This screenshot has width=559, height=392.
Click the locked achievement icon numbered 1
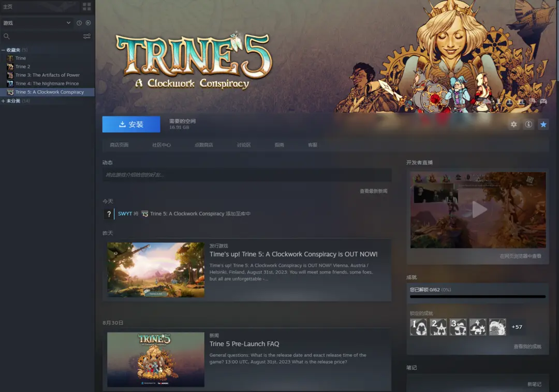(419, 327)
